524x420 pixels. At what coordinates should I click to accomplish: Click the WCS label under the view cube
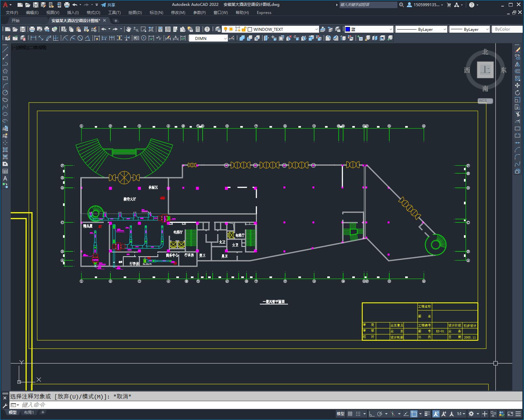485,101
